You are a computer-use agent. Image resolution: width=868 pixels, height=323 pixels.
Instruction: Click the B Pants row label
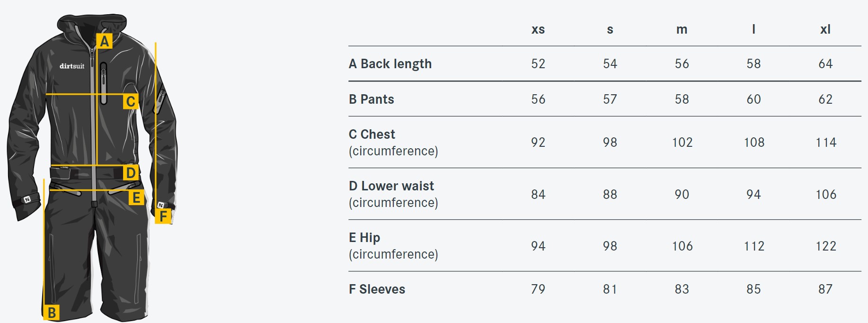372,99
